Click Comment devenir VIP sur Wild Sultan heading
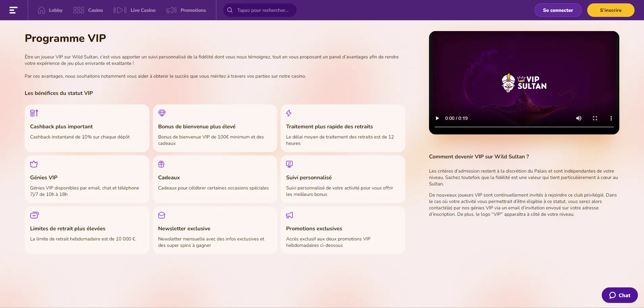The height and width of the screenshot is (308, 644). tap(479, 156)
